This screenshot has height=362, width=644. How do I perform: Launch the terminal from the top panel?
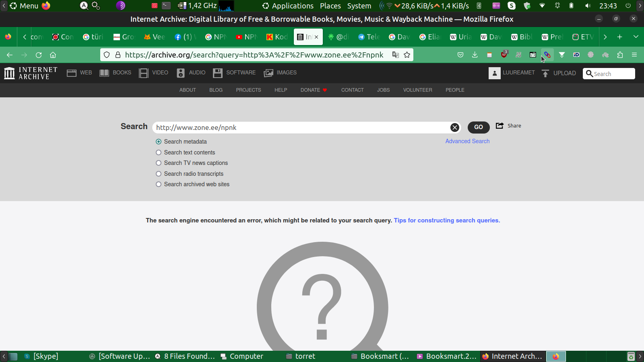click(x=166, y=6)
